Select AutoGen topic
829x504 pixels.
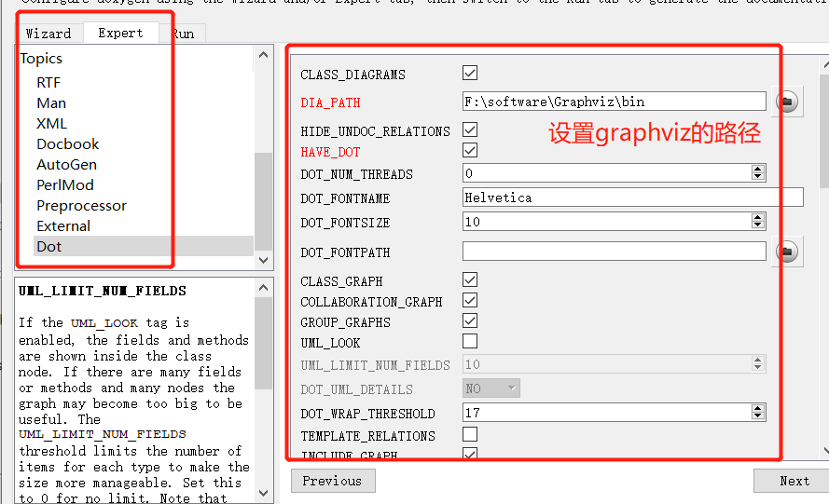[66, 165]
